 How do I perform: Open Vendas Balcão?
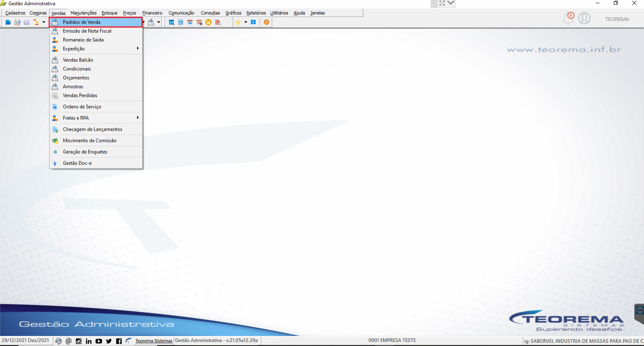coord(96,60)
